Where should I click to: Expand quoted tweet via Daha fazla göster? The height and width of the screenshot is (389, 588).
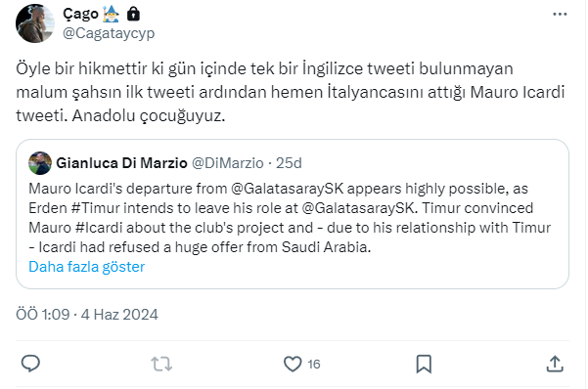click(87, 267)
